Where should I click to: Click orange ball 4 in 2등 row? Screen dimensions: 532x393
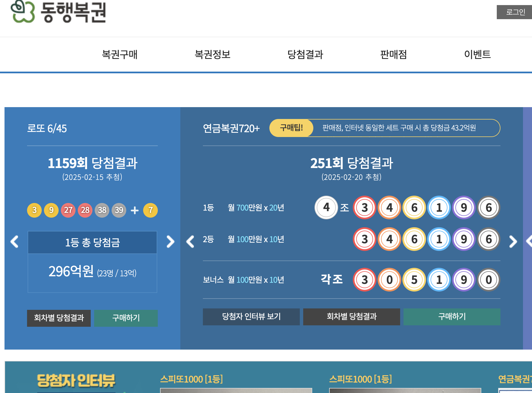(x=389, y=239)
